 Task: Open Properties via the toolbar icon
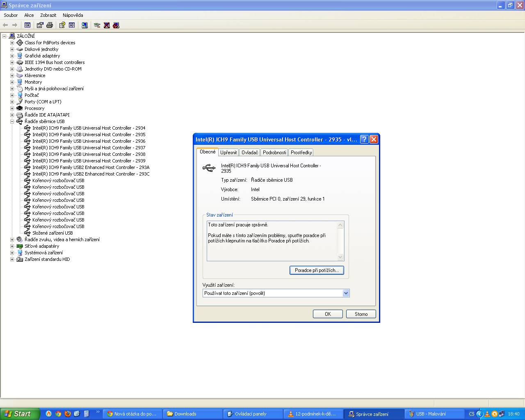coord(40,25)
